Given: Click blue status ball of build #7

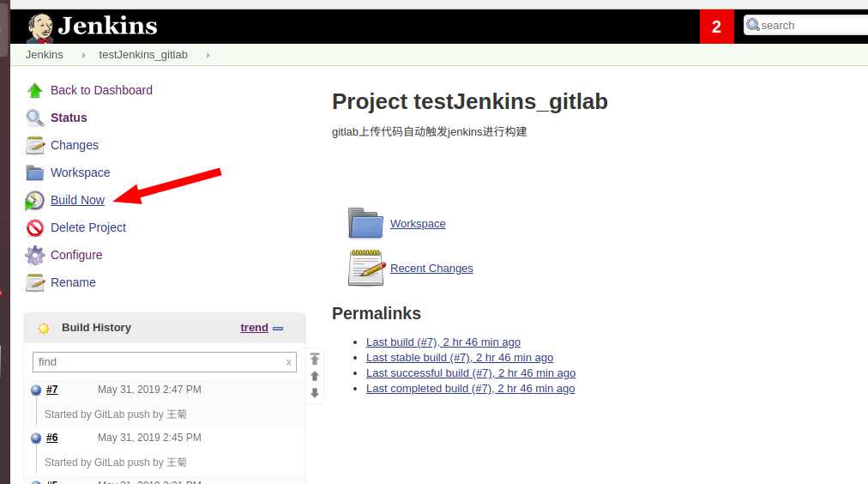Looking at the screenshot, I should [x=36, y=390].
